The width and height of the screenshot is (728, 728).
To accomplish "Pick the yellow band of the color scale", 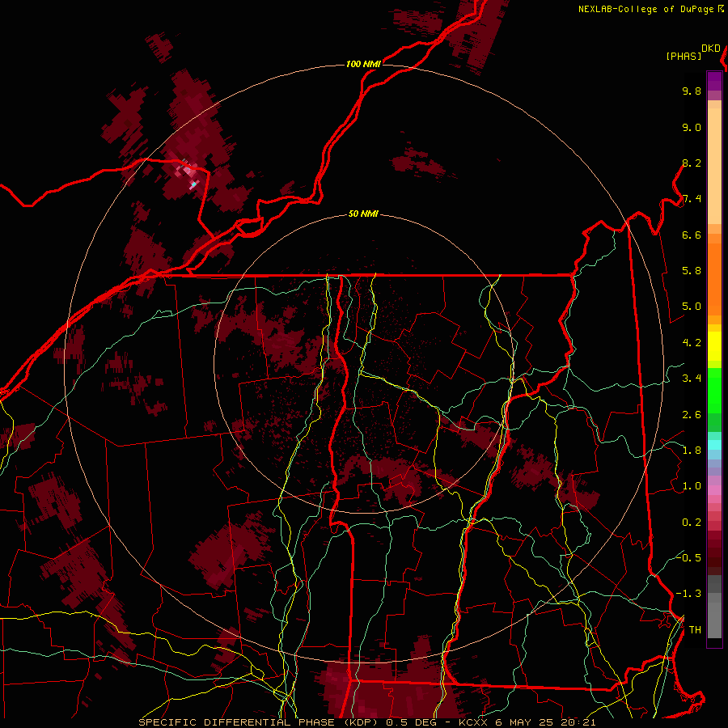I will 714,346.
